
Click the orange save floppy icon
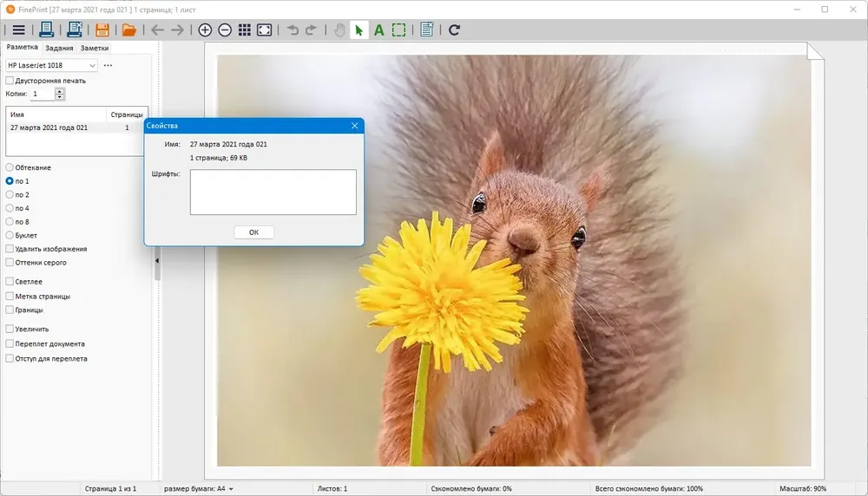coord(102,29)
